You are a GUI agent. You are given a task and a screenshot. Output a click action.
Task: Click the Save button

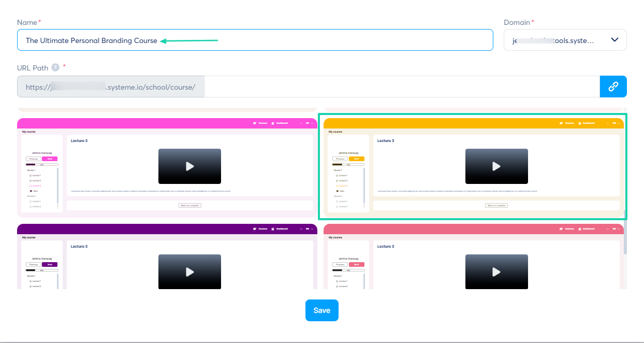point(321,310)
